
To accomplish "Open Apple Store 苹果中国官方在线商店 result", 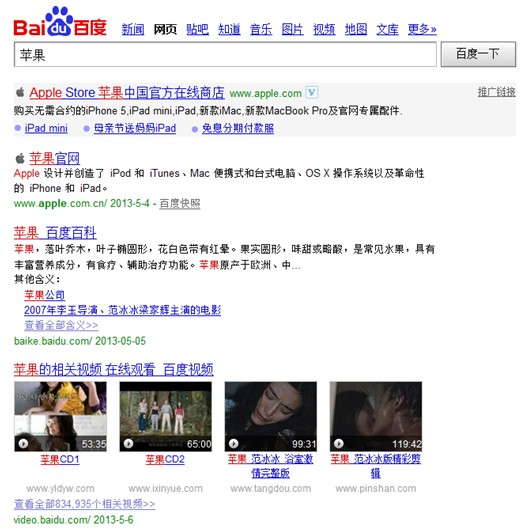I will (x=127, y=92).
